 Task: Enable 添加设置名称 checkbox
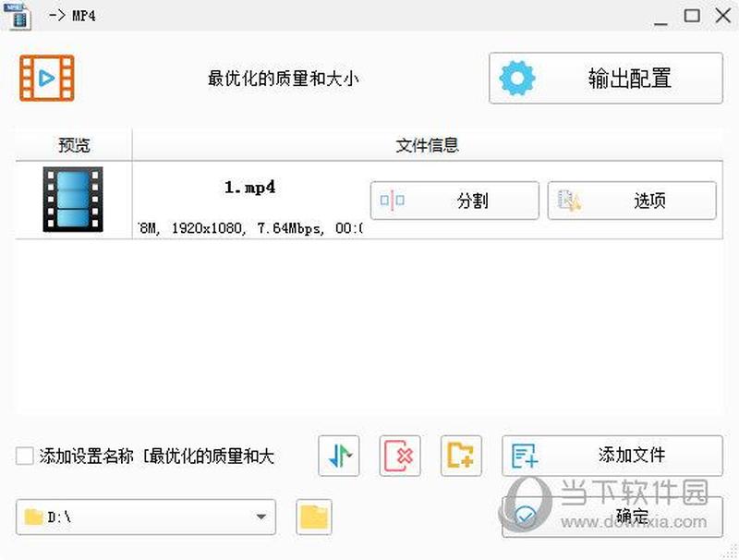point(25,456)
